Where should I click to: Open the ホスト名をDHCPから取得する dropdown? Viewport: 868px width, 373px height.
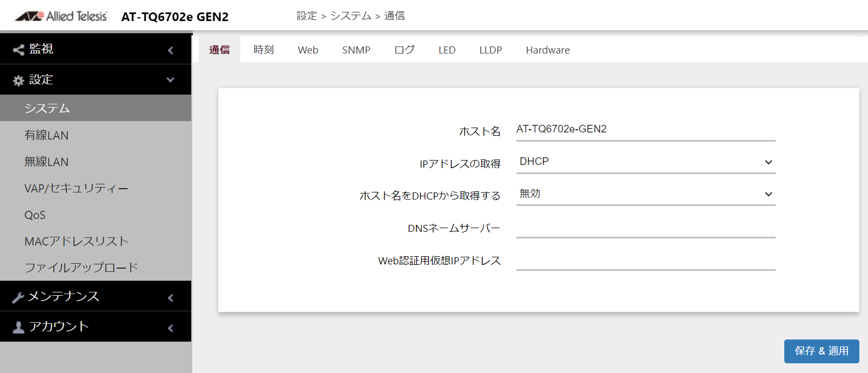[x=645, y=194]
